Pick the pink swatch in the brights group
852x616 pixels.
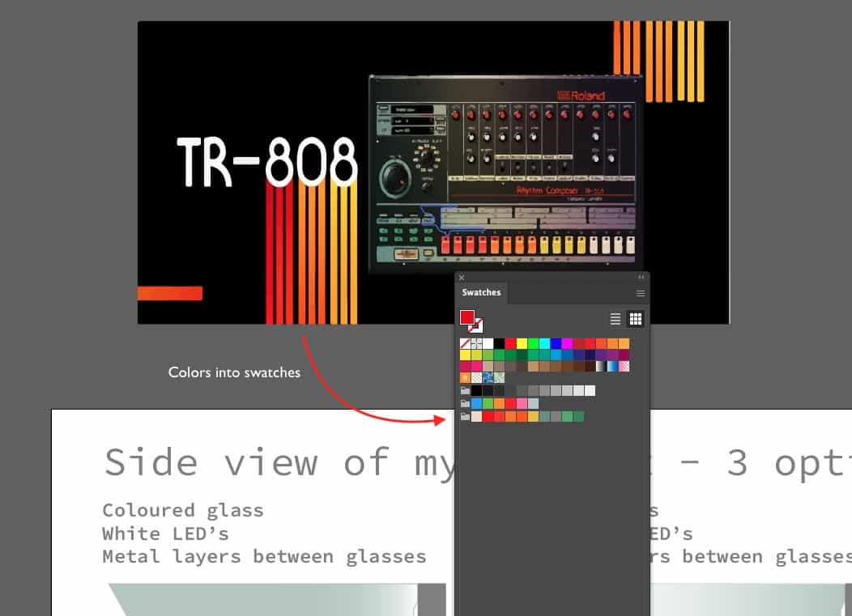pyautogui.click(x=522, y=404)
